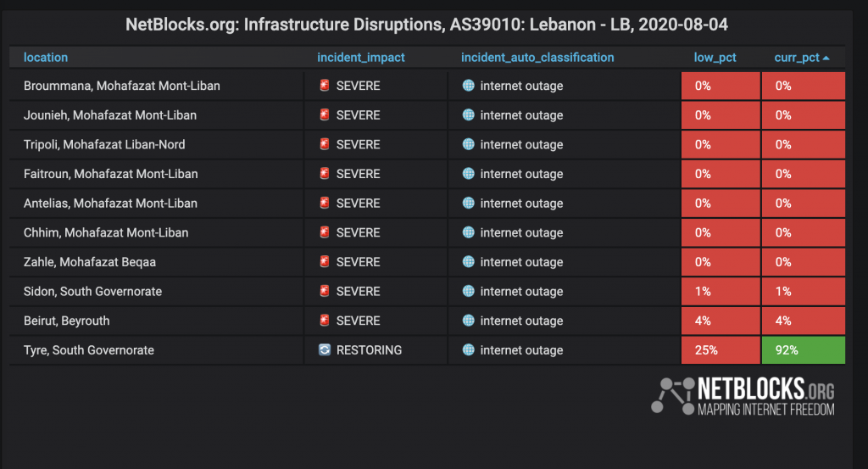Select the Faitroun, Mohafazat Mont-Liban row
This screenshot has height=469, width=868.
click(427, 174)
